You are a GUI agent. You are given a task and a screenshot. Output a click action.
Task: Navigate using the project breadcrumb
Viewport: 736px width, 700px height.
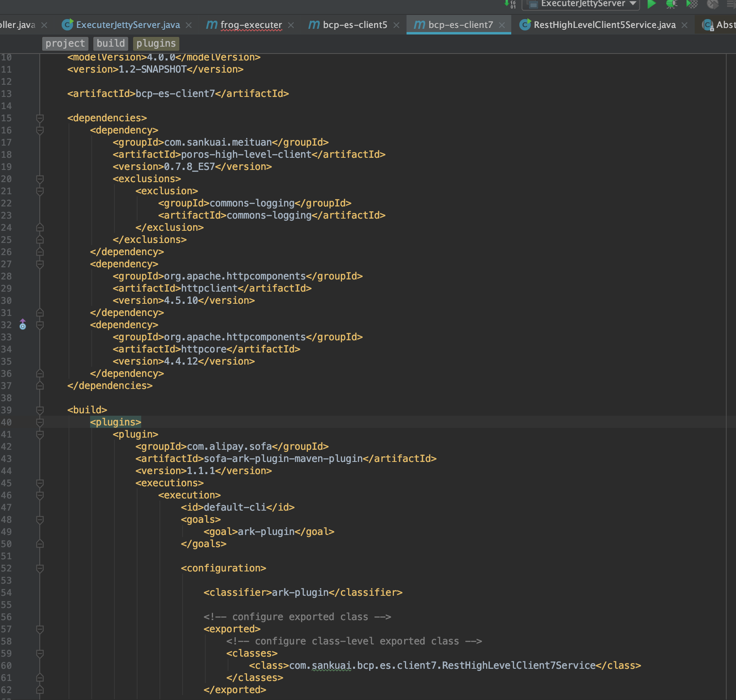(x=65, y=43)
